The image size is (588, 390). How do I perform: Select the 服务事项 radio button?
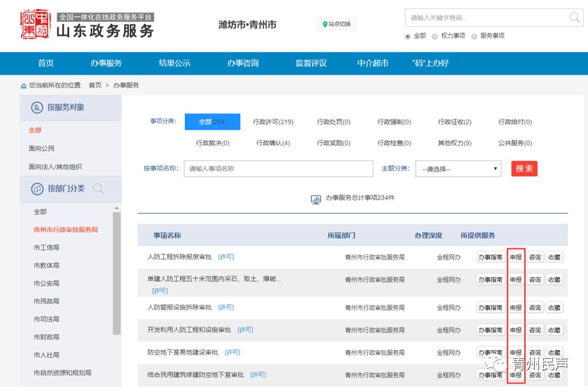click(x=474, y=36)
